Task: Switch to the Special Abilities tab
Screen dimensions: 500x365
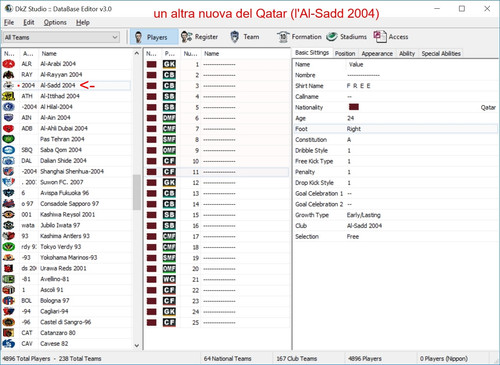Action: click(x=441, y=53)
